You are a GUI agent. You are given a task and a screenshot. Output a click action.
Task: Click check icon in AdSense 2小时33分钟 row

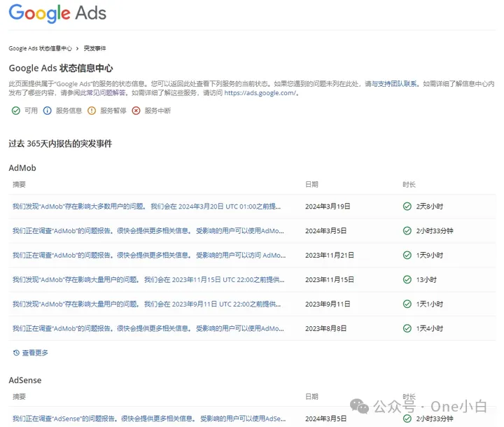pos(407,419)
